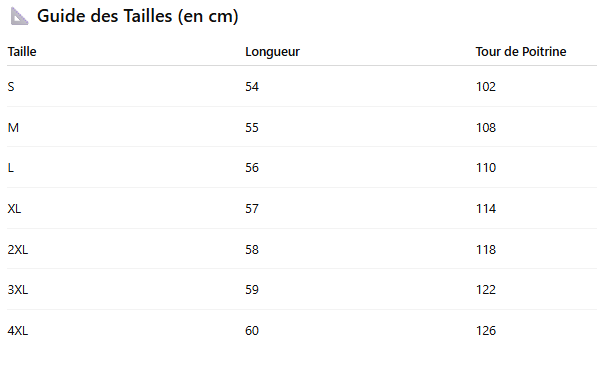Viewport: 597px width, 373px height.
Task: Select the 3XL size row label
Action: [18, 290]
